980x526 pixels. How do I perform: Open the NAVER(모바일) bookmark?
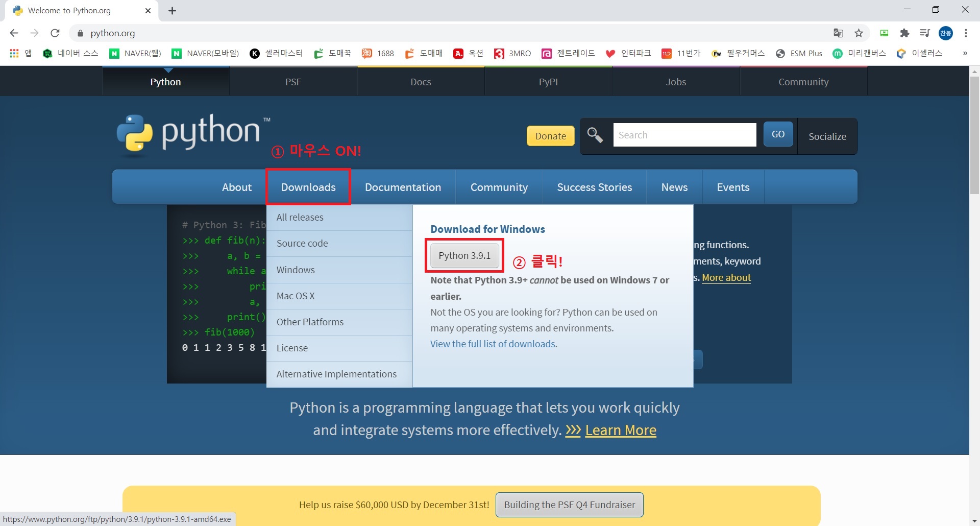pyautogui.click(x=206, y=53)
